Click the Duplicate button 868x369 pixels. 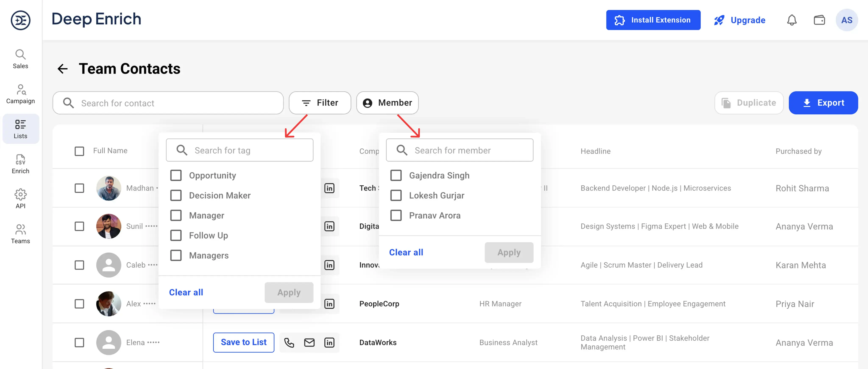tap(749, 103)
